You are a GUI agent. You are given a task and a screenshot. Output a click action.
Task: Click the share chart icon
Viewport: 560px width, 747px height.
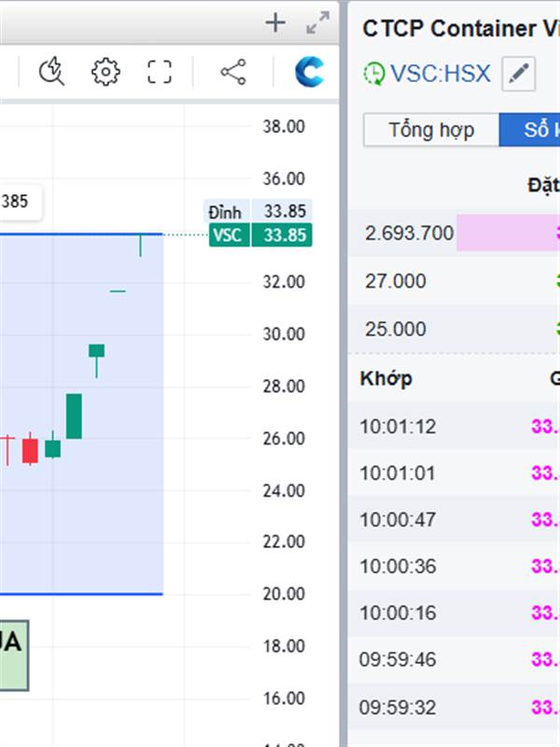coord(233,72)
